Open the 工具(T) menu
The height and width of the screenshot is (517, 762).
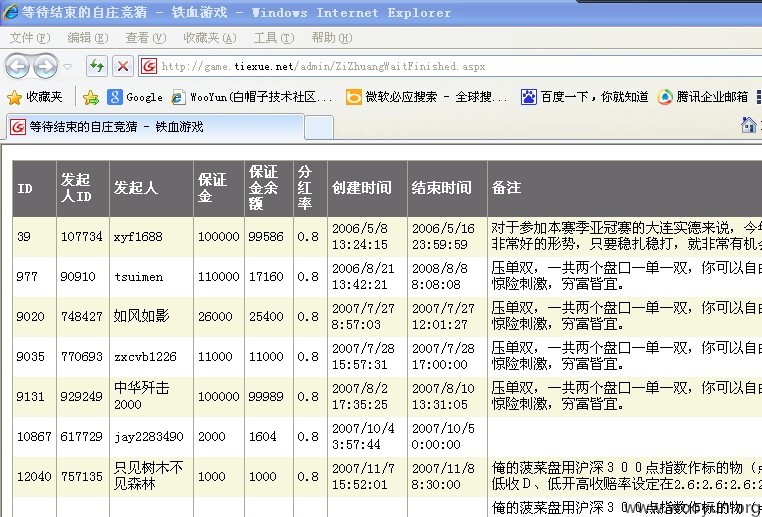(274, 38)
